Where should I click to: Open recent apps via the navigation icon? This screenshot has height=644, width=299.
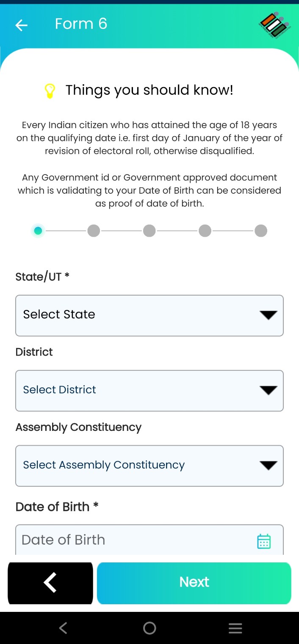pyautogui.click(x=235, y=628)
